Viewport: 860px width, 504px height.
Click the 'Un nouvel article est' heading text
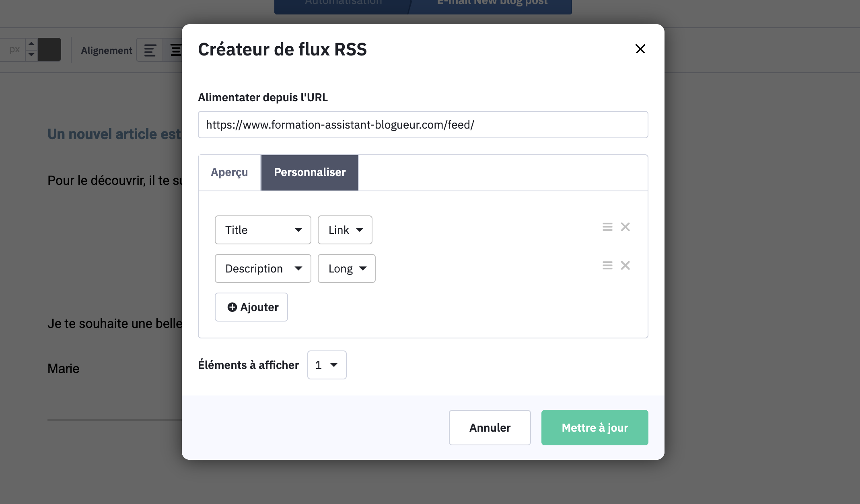pos(115,134)
